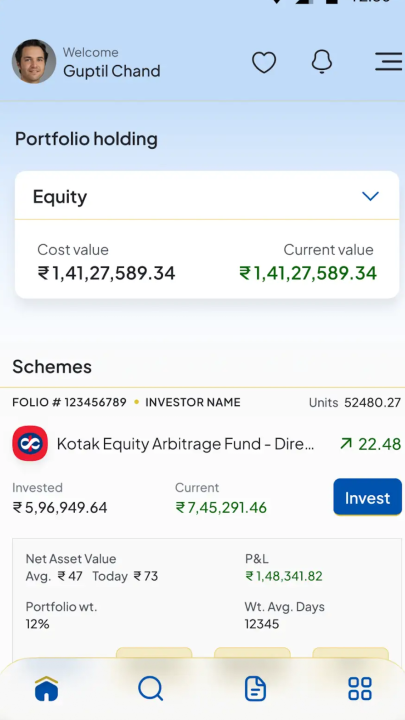Tap the Current value amount in portfolio card
Image resolution: width=405 pixels, height=720 pixels.
click(x=308, y=273)
